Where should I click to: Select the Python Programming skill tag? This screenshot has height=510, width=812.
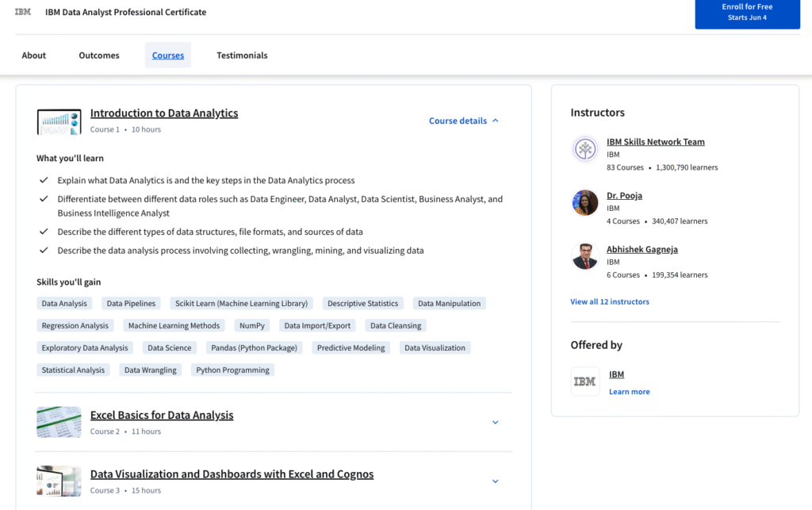[232, 370]
